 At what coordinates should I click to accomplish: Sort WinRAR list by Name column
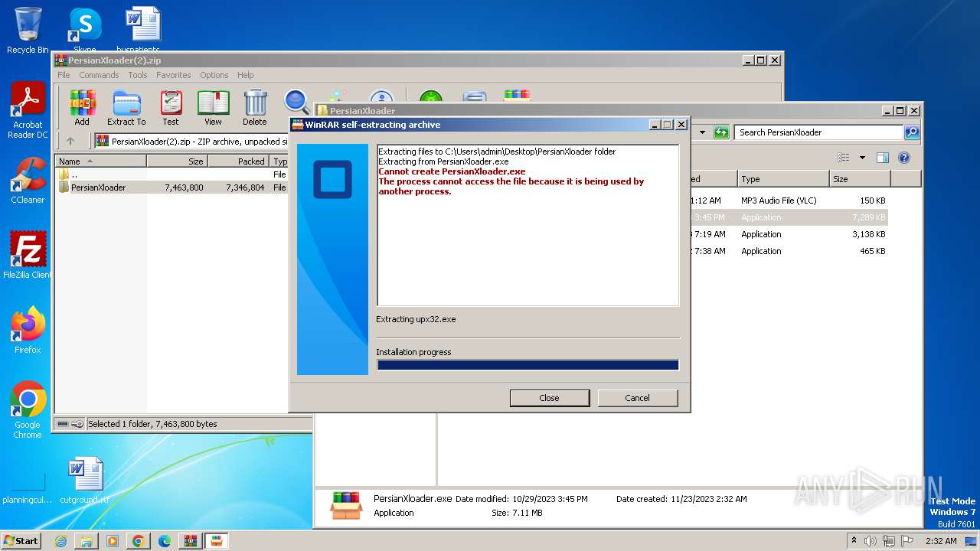click(x=101, y=161)
